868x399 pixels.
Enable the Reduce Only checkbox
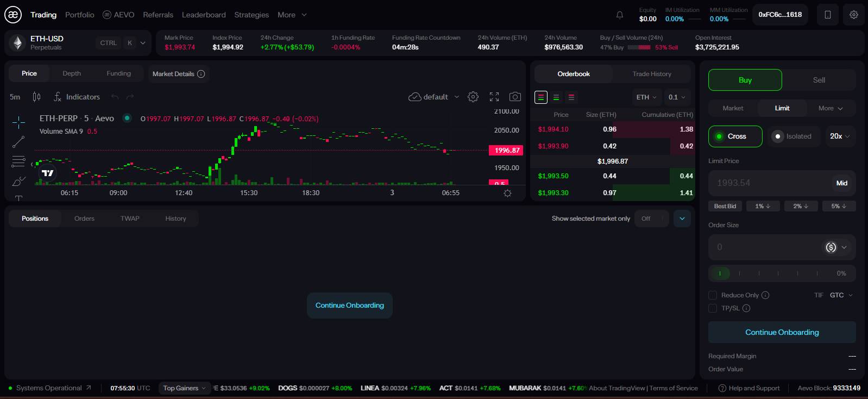point(713,295)
